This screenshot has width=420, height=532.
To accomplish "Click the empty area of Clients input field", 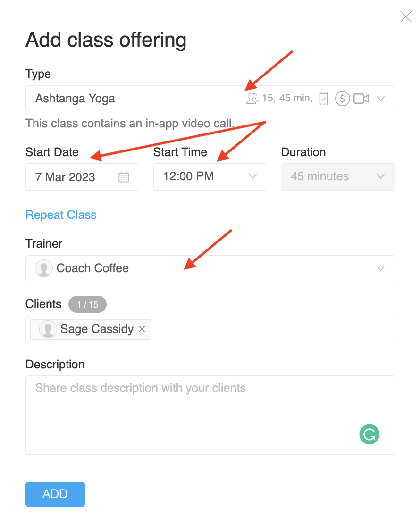I will [272, 330].
